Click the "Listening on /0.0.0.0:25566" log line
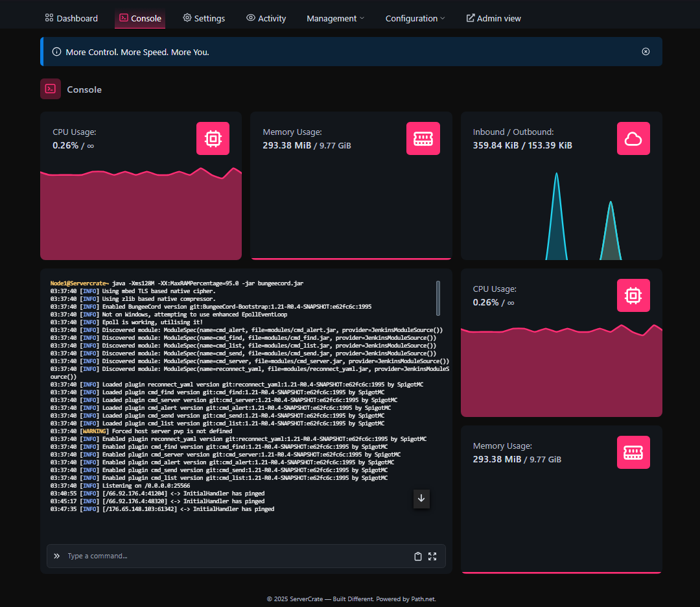Viewport: 700px width, 607px height. coord(120,486)
